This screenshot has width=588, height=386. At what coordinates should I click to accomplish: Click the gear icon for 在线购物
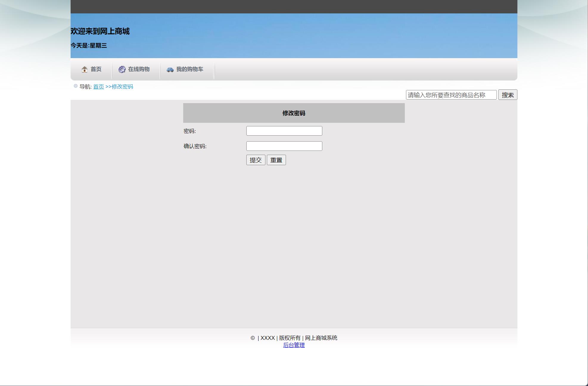pyautogui.click(x=122, y=69)
